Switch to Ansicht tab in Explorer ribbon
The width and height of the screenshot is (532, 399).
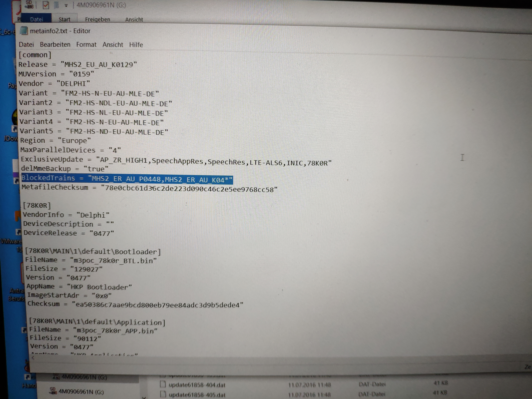[x=134, y=20]
